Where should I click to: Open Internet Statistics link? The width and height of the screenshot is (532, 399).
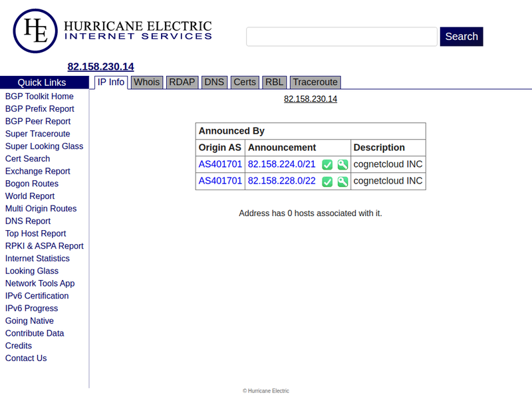37,259
